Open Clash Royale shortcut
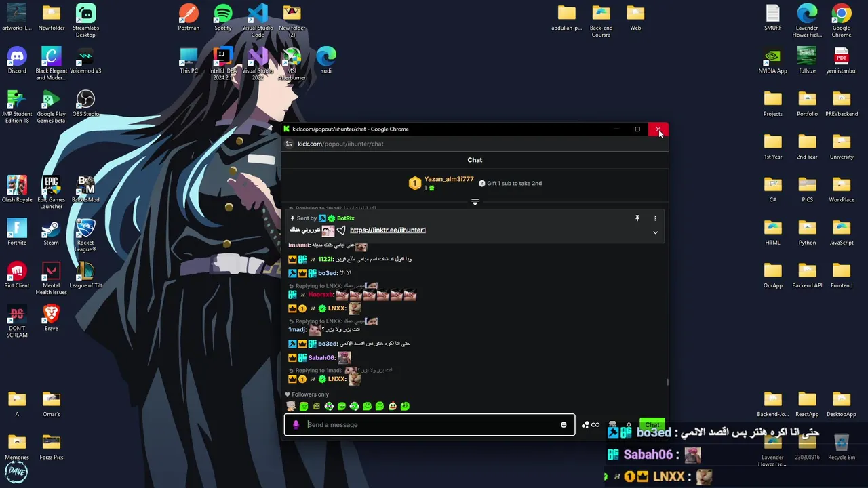Image resolution: width=868 pixels, height=488 pixels. point(17,189)
